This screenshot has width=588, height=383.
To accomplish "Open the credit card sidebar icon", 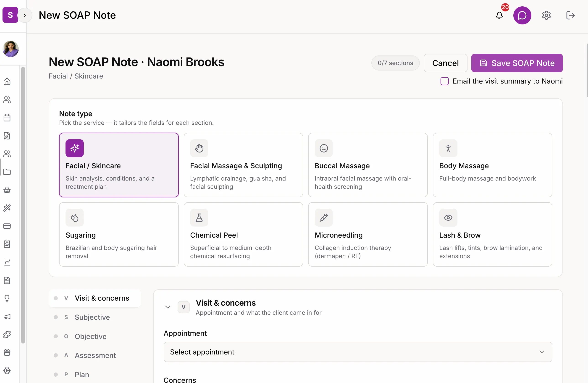I will [x=7, y=226].
